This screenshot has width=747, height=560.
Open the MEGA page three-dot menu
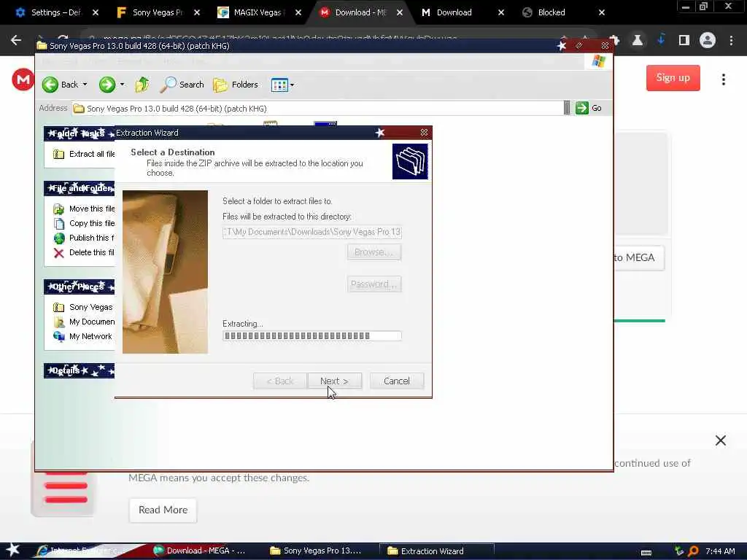pos(723,79)
